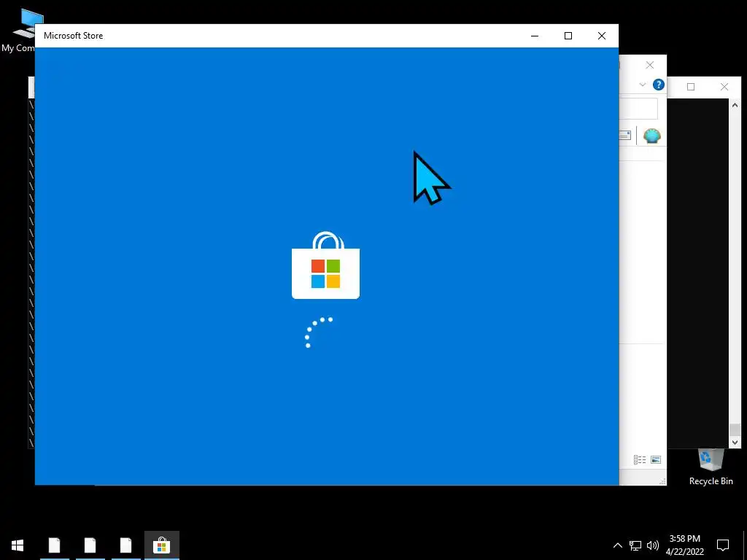Open the Windows Start menu
The image size is (747, 560).
click(18, 545)
